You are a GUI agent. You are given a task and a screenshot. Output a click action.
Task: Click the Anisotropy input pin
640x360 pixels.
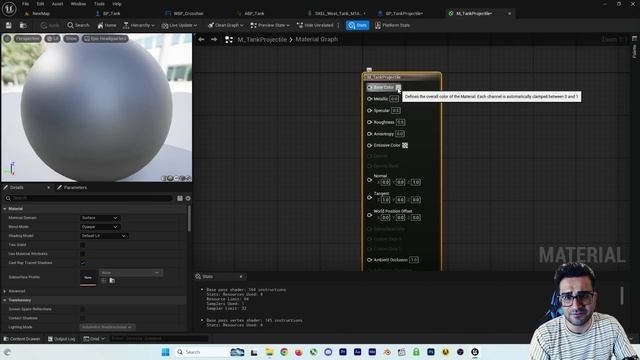tap(369, 133)
